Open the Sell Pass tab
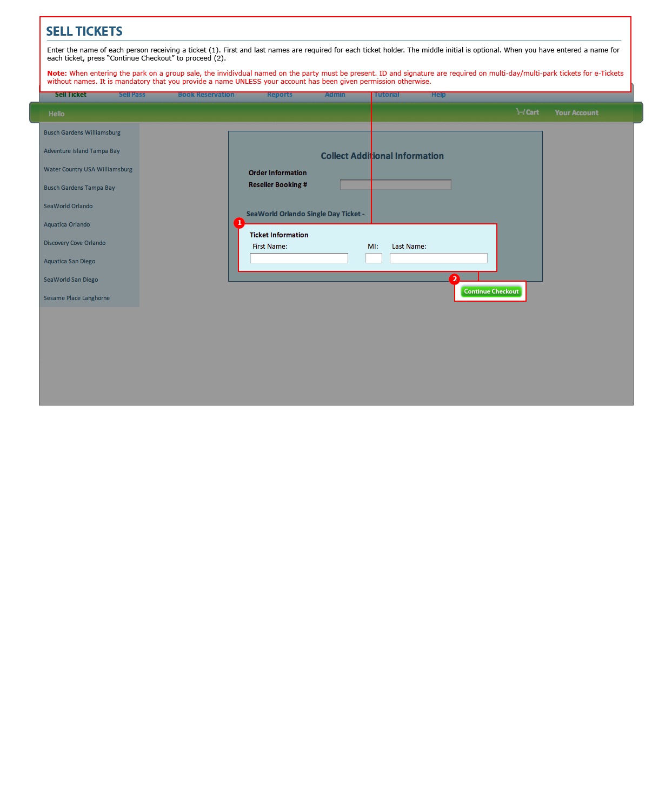Viewport: 672px width, 811px height. pos(132,95)
